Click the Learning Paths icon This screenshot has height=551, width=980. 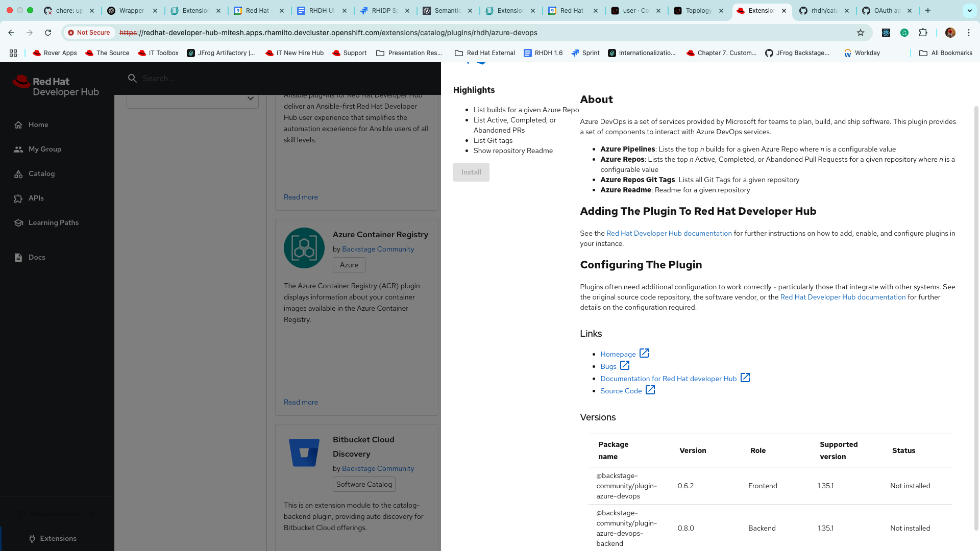point(18,223)
